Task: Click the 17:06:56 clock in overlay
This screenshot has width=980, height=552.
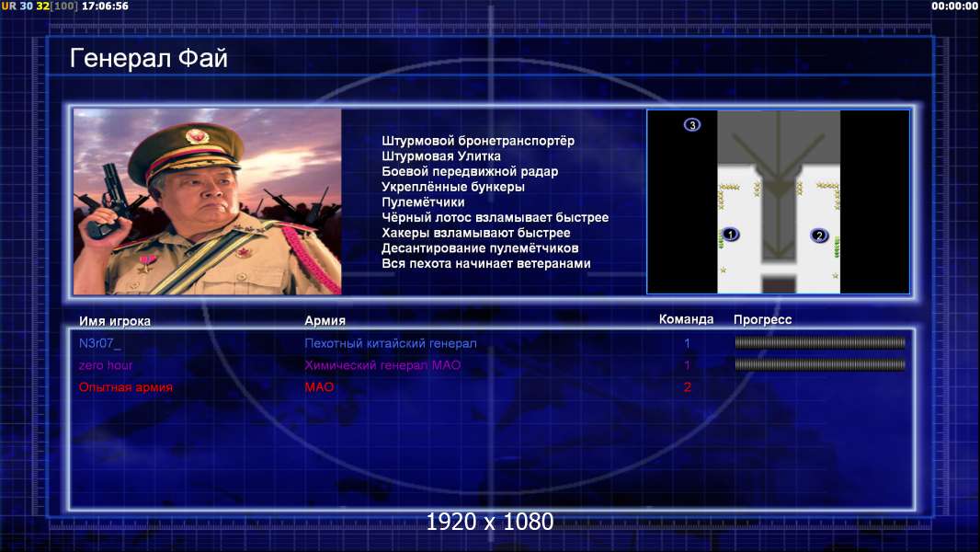Action: pyautogui.click(x=105, y=6)
